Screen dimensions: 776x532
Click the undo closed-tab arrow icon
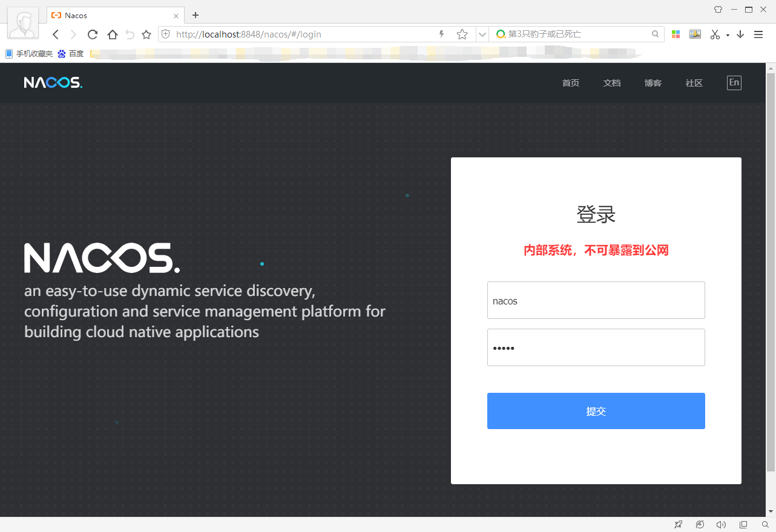click(130, 34)
